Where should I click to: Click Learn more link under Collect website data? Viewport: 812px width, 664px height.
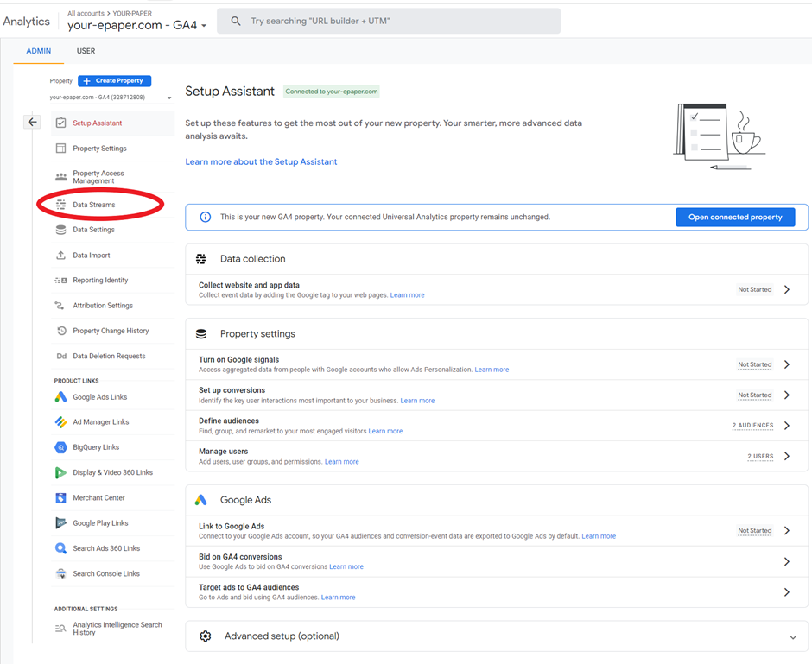tap(407, 295)
